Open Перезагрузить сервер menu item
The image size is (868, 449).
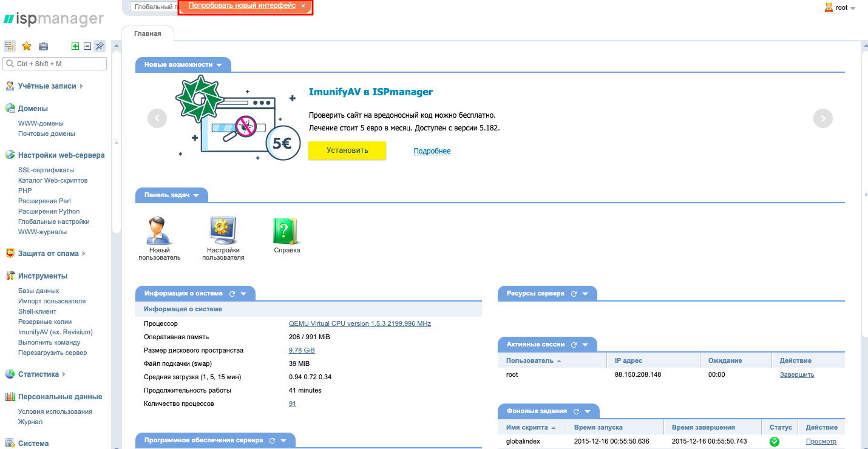pyautogui.click(x=52, y=353)
